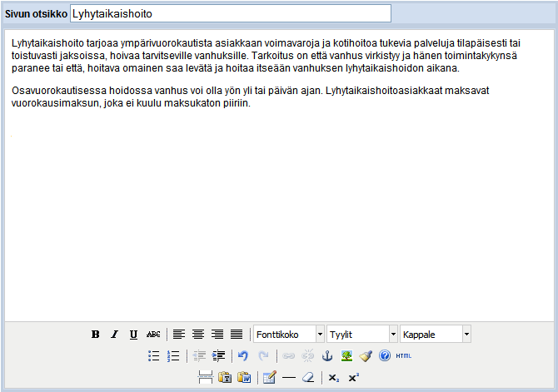Click the "Sivun otsikko" label
This screenshot has width=558, height=392.
click(x=36, y=14)
